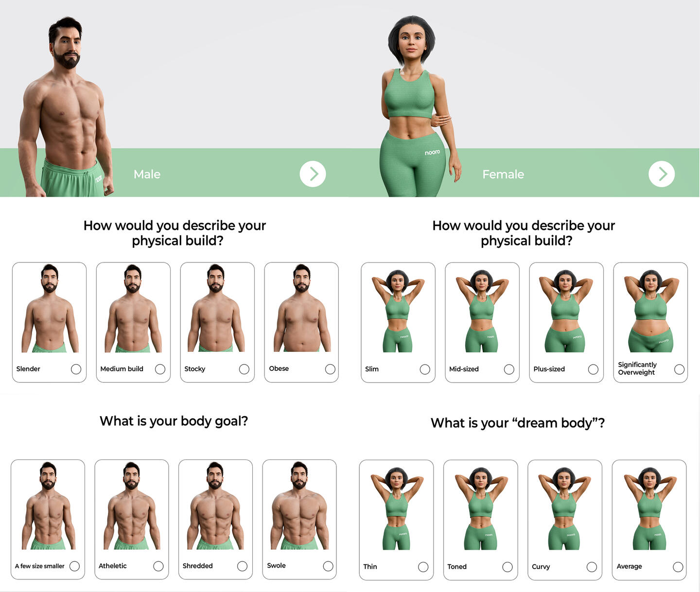Click the Curvy female body thumbnail
The height and width of the screenshot is (592, 700).
(564, 508)
